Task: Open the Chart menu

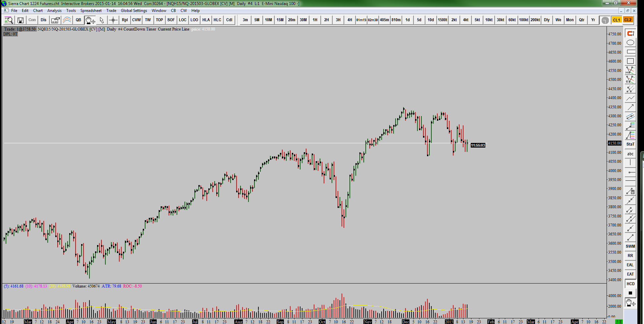Action: click(x=38, y=11)
